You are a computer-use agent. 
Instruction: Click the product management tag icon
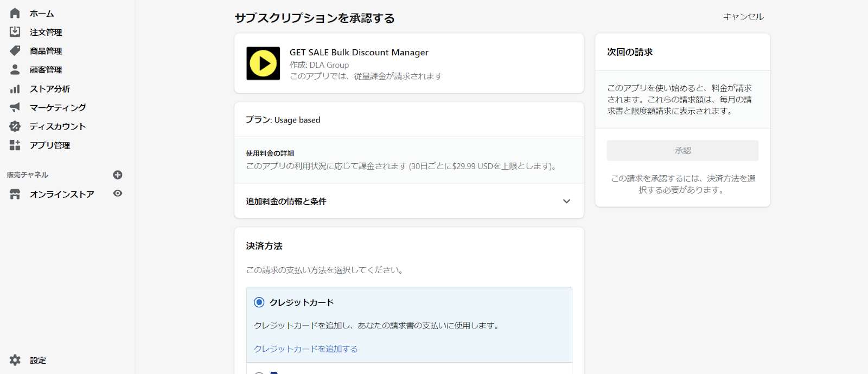[15, 50]
